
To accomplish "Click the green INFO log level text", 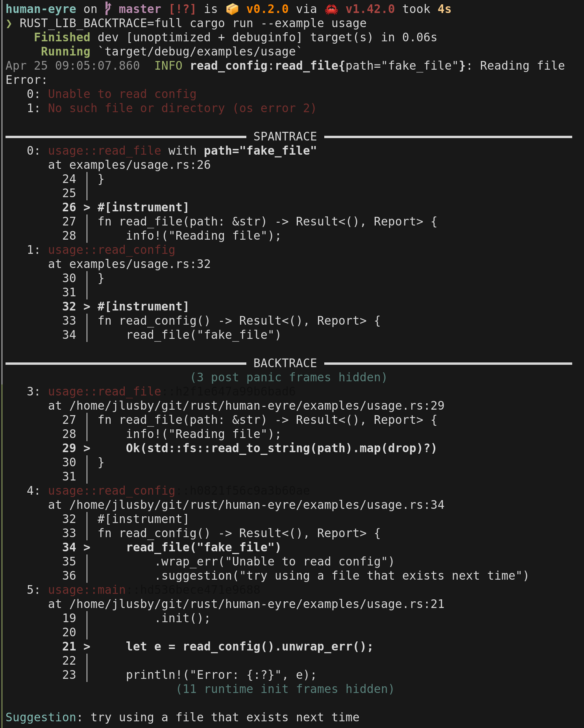I will 168,66.
